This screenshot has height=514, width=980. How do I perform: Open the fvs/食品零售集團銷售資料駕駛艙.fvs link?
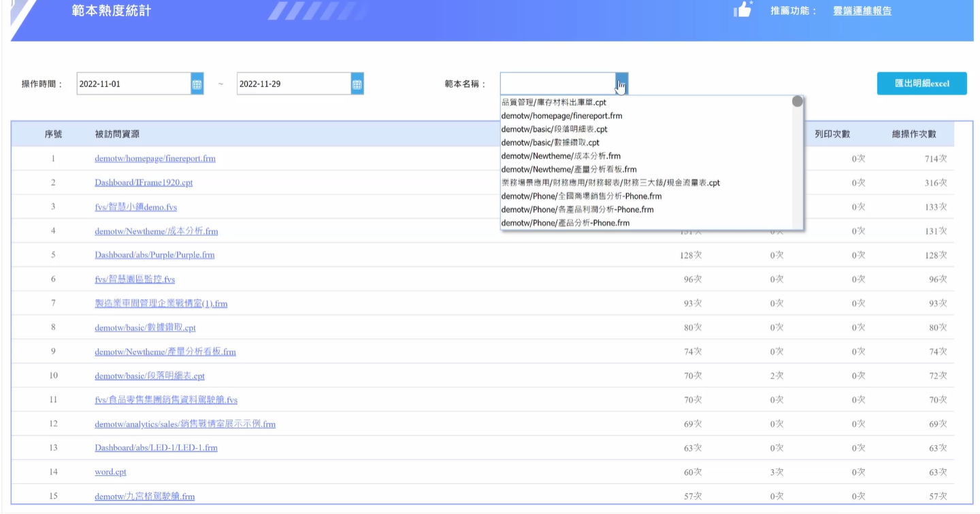[x=166, y=400]
